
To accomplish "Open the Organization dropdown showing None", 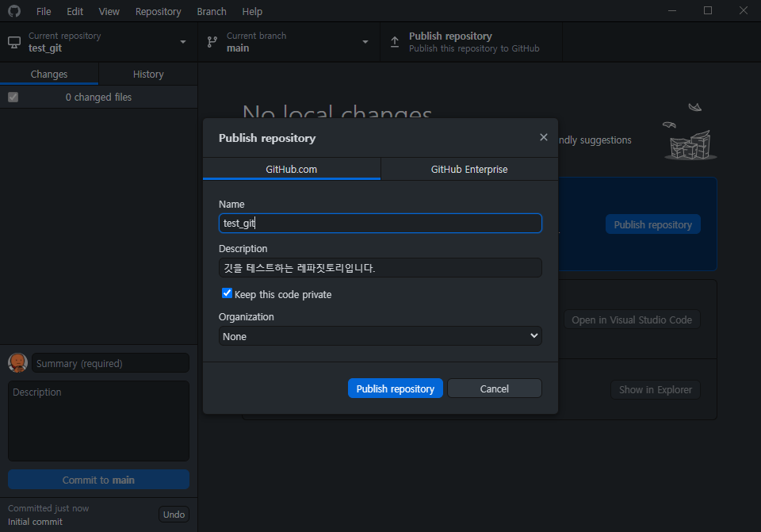I will pyautogui.click(x=380, y=336).
